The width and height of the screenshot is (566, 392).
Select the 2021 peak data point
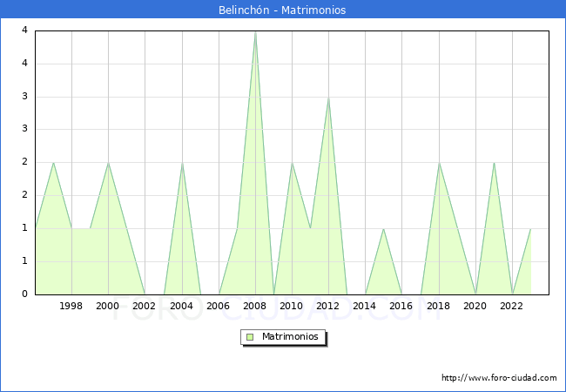pos(494,163)
